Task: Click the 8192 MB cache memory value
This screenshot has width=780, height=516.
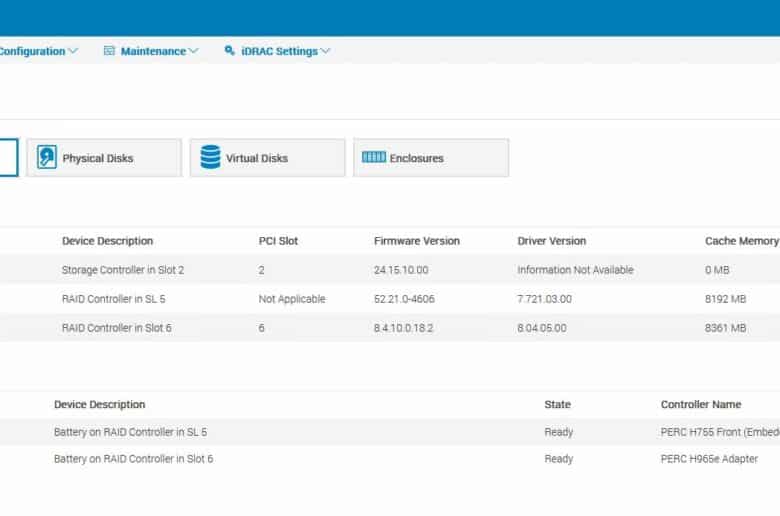Action: click(725, 299)
